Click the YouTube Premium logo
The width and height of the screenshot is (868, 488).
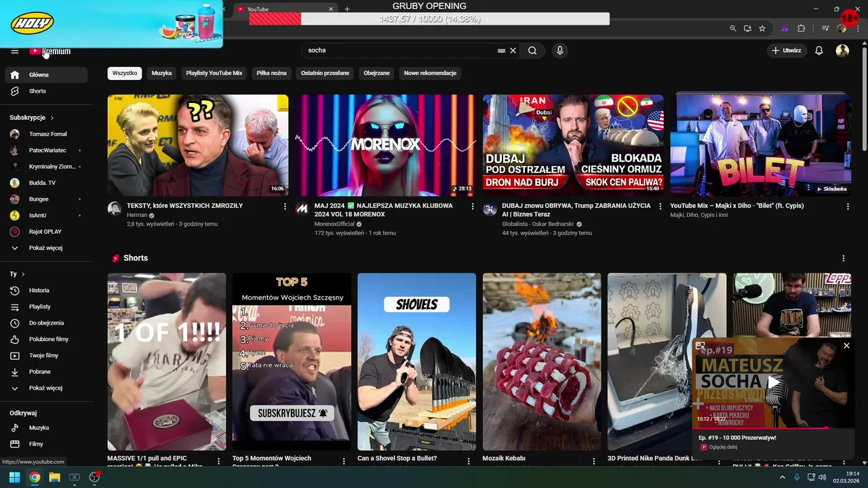pyautogui.click(x=50, y=52)
